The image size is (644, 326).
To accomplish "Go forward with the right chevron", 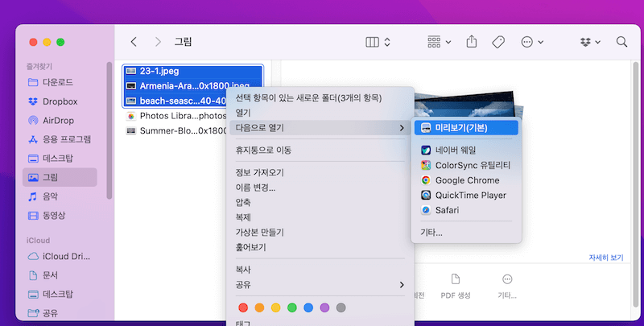I will click(x=158, y=42).
